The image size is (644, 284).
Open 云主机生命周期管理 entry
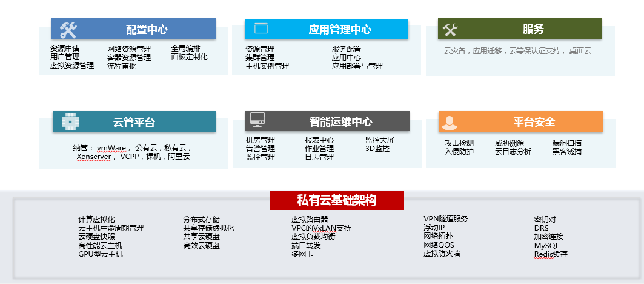pos(111,228)
